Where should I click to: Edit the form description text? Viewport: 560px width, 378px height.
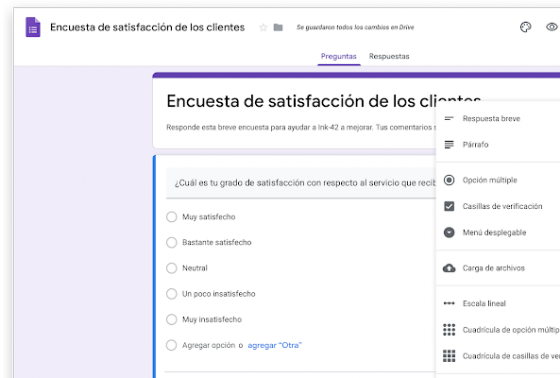pyautogui.click(x=301, y=128)
